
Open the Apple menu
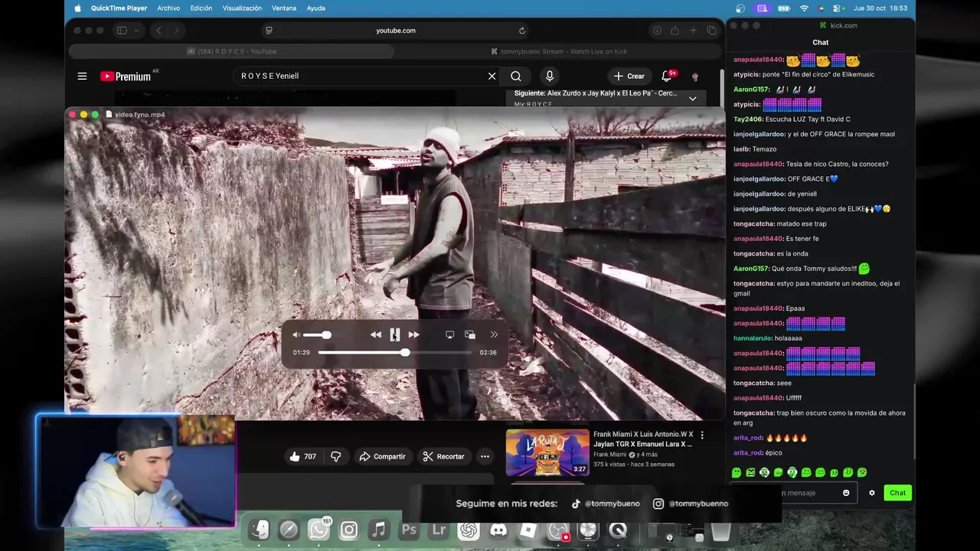click(77, 8)
